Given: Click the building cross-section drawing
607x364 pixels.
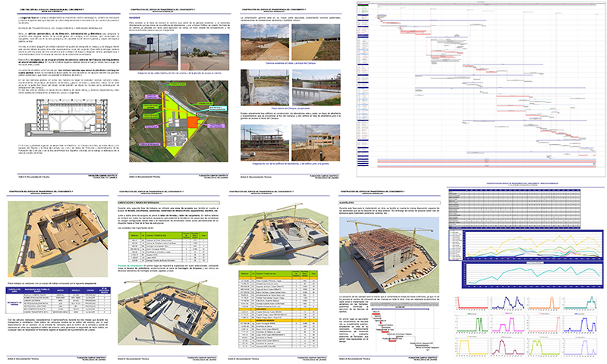Looking at the screenshot, I should 68,118.
